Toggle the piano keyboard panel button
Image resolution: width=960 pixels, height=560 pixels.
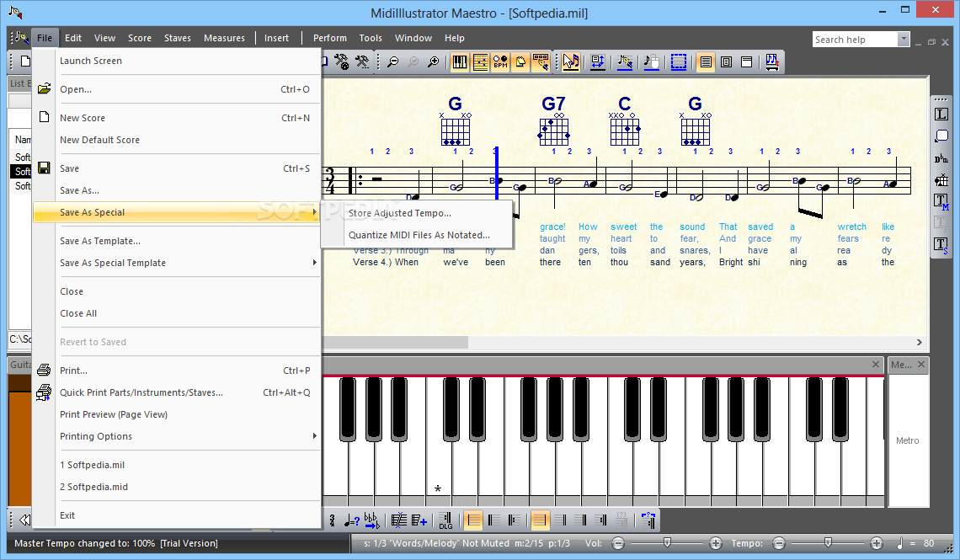(x=459, y=61)
